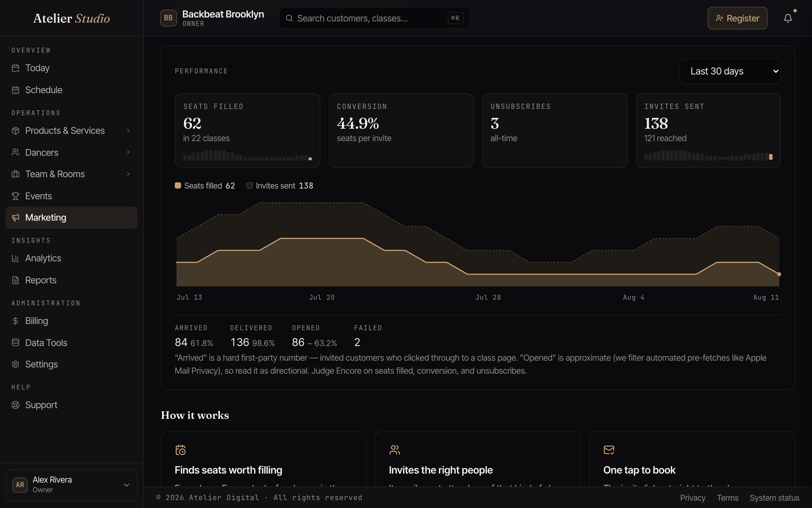Click the One tap to book envelope icon
The height and width of the screenshot is (508, 812).
click(609, 450)
